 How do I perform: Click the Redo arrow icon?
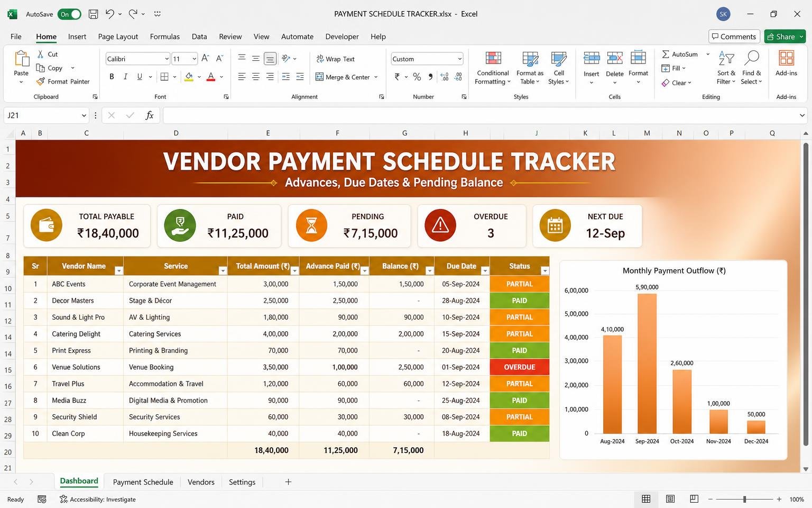(133, 14)
